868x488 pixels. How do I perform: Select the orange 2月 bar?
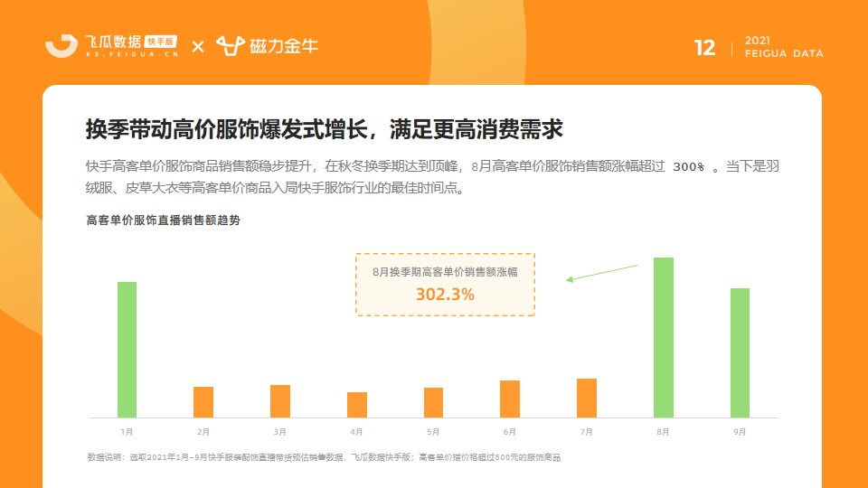click(x=203, y=402)
